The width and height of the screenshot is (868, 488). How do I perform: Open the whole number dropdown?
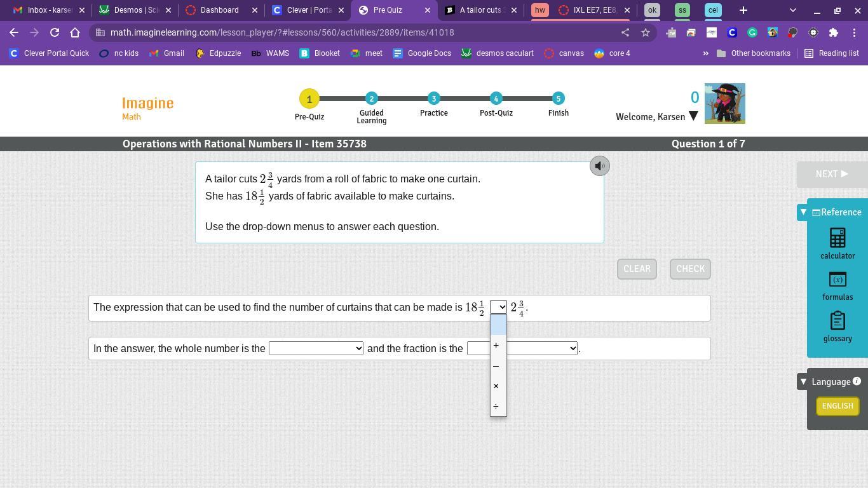(x=316, y=348)
